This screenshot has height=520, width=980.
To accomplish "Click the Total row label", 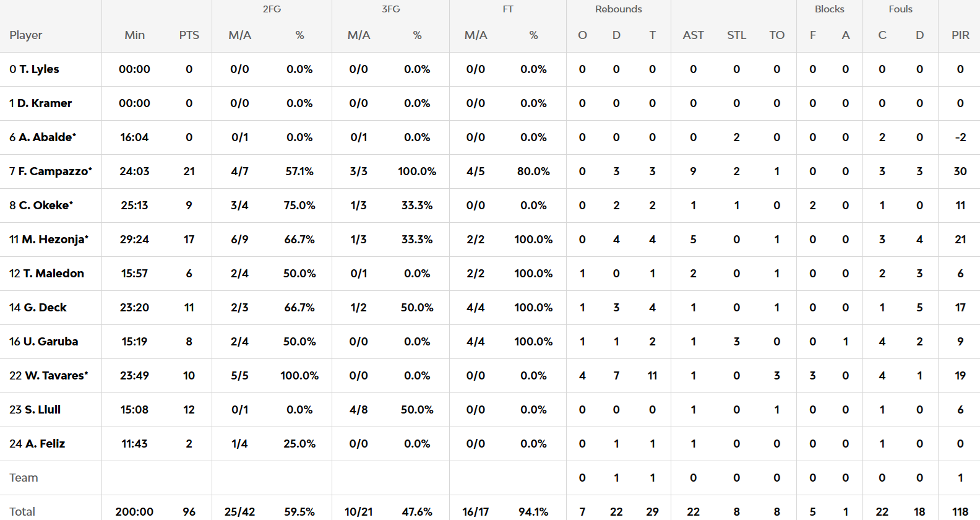I will point(22,511).
